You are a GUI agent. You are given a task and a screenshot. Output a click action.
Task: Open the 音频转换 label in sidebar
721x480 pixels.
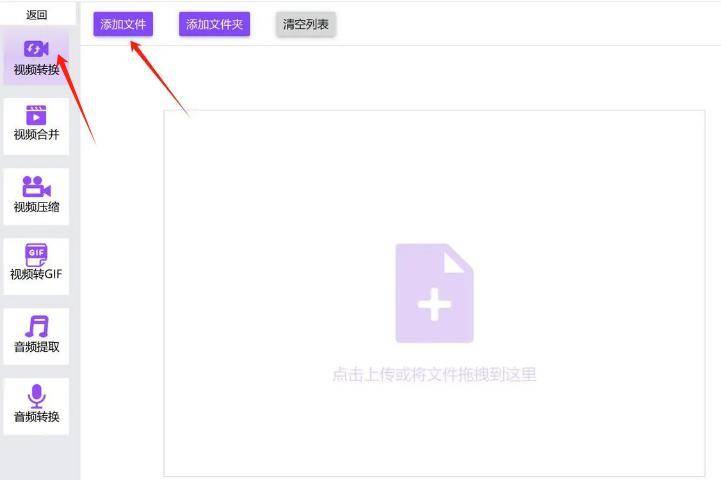coord(36,417)
